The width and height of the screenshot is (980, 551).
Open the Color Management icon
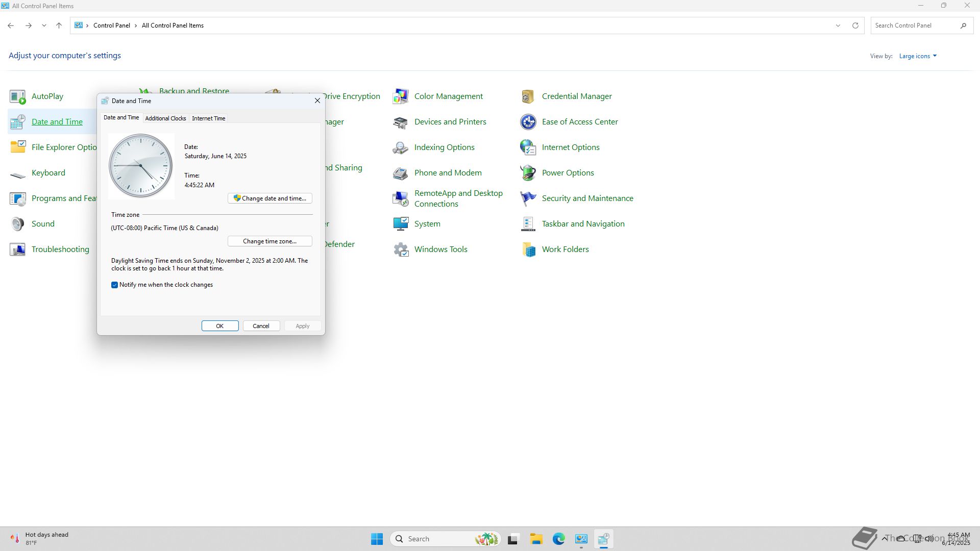click(x=401, y=96)
